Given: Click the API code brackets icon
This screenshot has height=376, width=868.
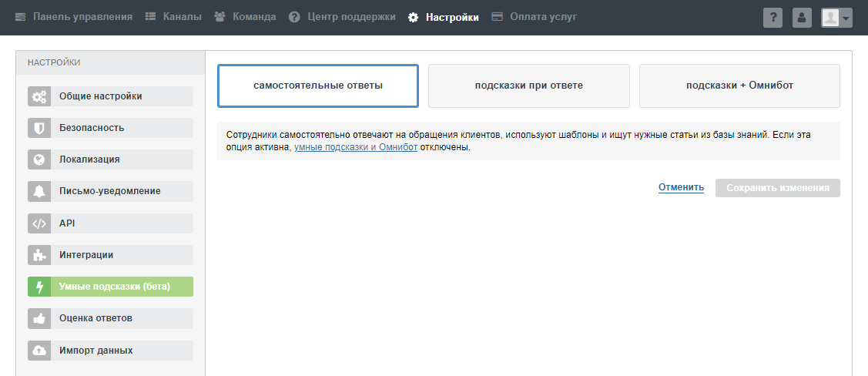Looking at the screenshot, I should tap(39, 223).
